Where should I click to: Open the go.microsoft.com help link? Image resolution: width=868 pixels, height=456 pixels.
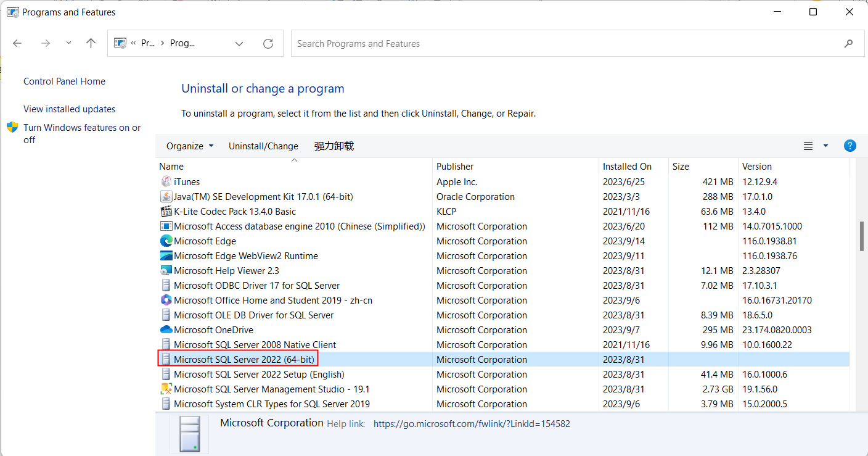pos(472,425)
